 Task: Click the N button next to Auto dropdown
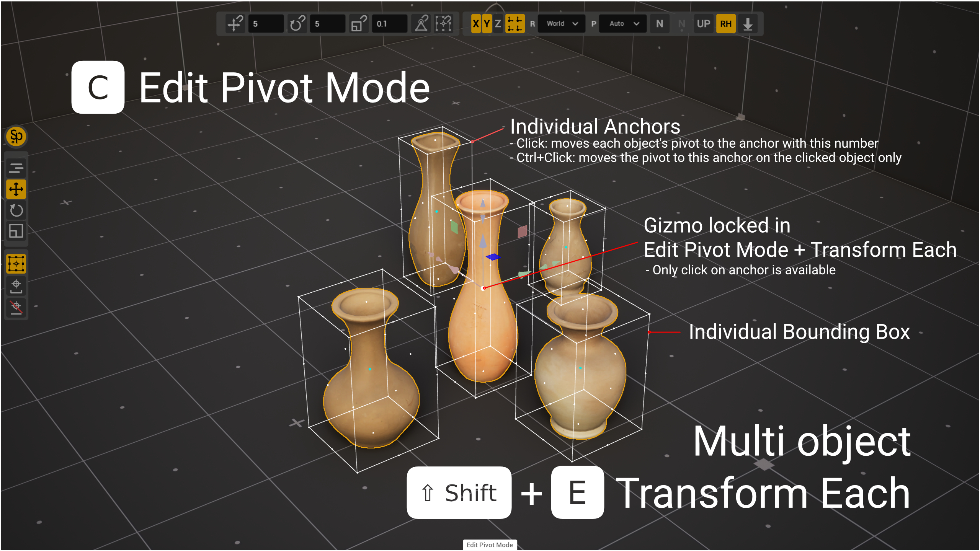pos(660,24)
